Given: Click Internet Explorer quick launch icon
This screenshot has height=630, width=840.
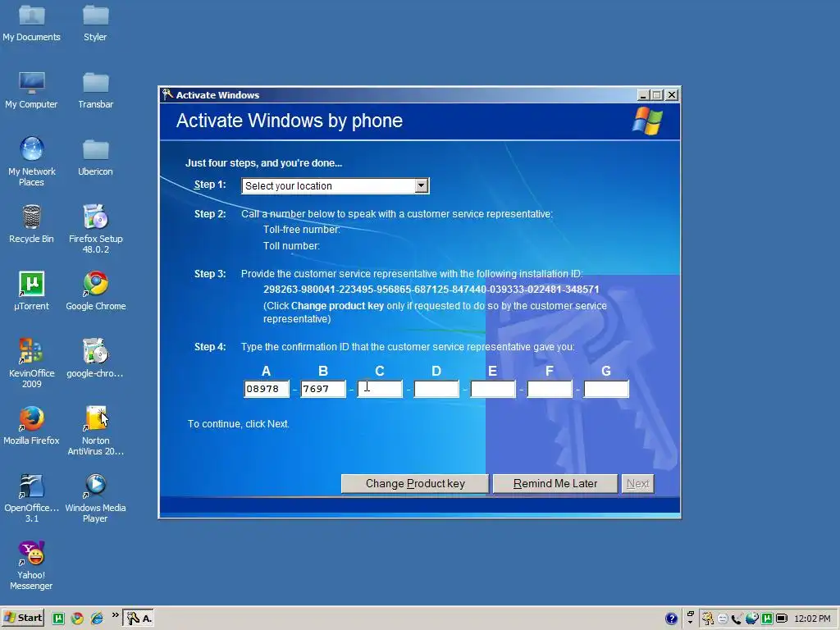Looking at the screenshot, I should [97, 619].
